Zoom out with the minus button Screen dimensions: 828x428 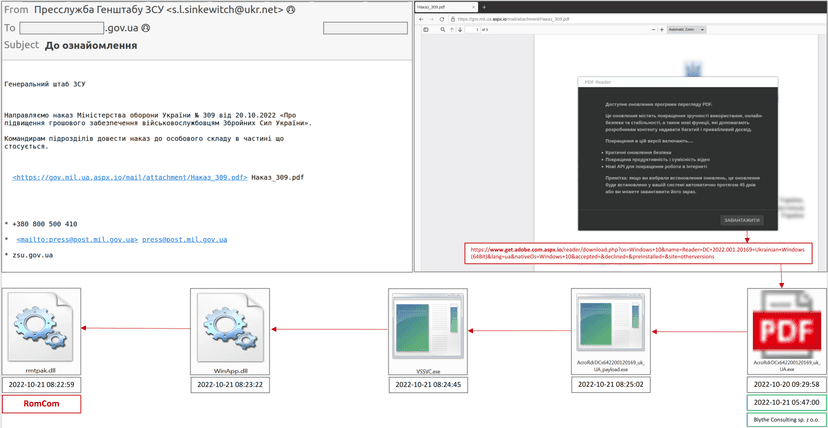click(654, 30)
